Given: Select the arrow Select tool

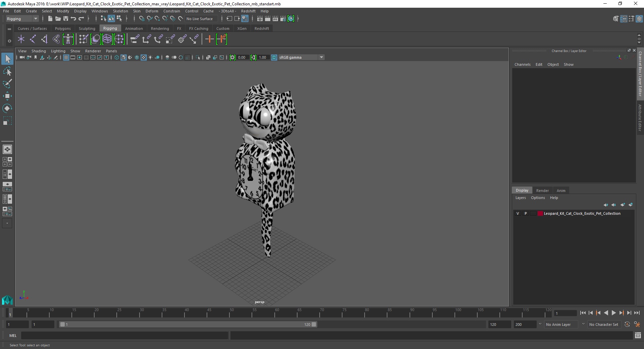Looking at the screenshot, I should coord(7,59).
